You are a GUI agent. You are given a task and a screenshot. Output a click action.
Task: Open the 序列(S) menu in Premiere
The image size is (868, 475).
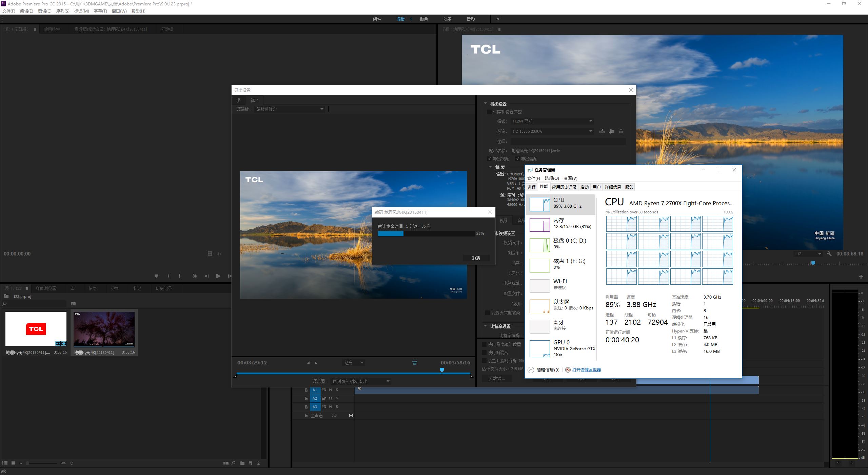63,11
